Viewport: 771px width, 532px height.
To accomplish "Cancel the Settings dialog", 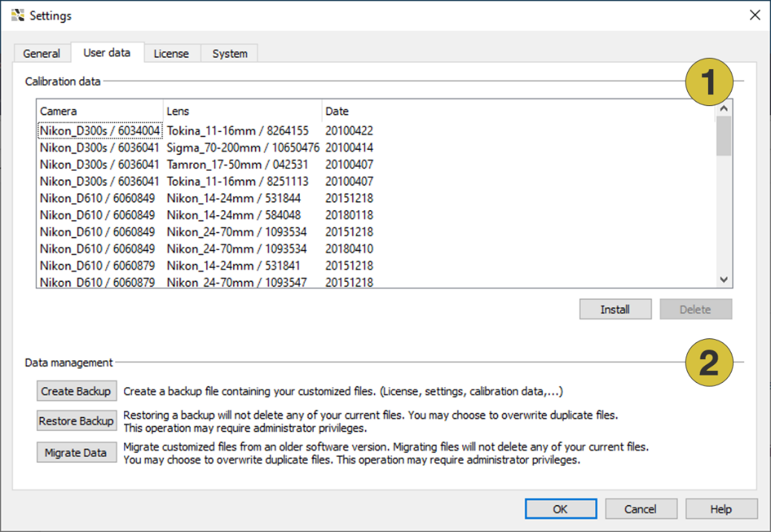I will coord(640,509).
